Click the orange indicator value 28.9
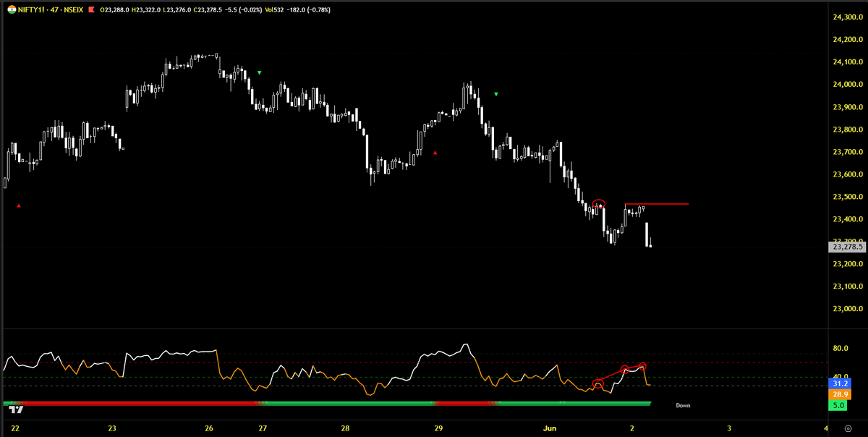 (841, 394)
